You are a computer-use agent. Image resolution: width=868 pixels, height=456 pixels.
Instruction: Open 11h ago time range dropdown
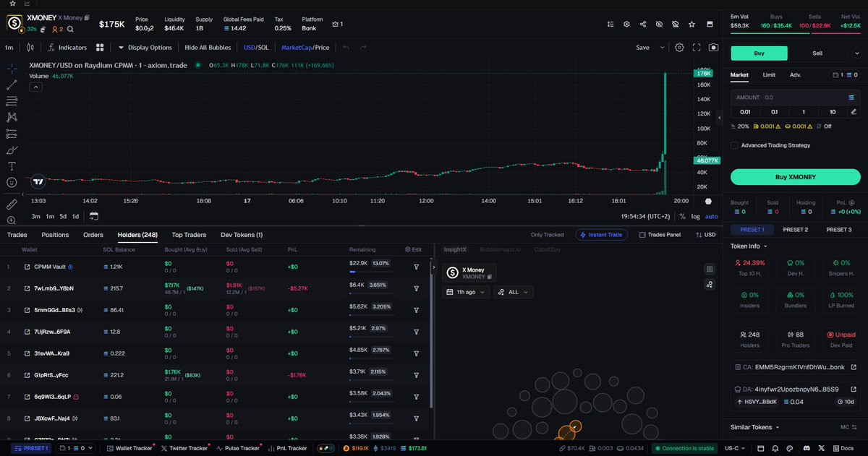pyautogui.click(x=466, y=292)
